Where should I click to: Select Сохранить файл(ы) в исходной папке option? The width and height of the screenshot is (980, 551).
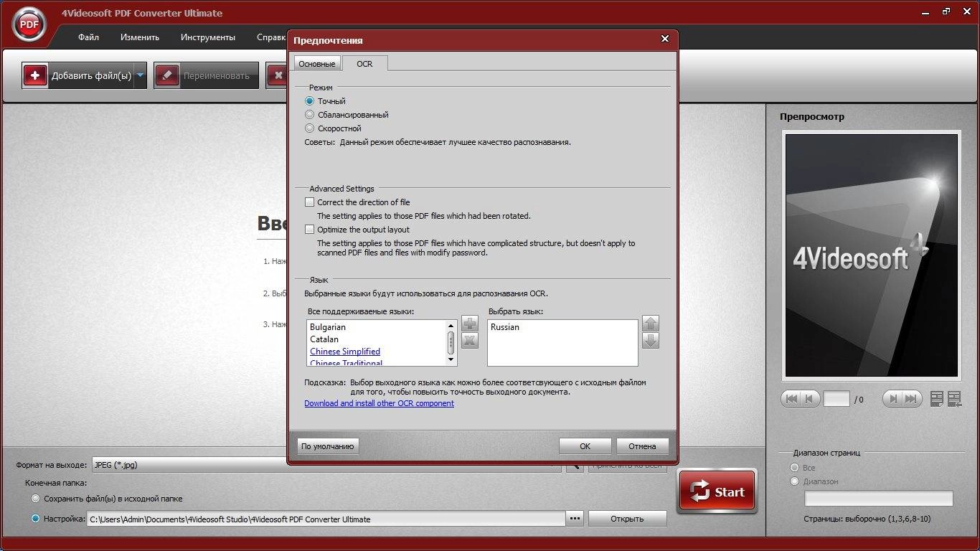36,499
